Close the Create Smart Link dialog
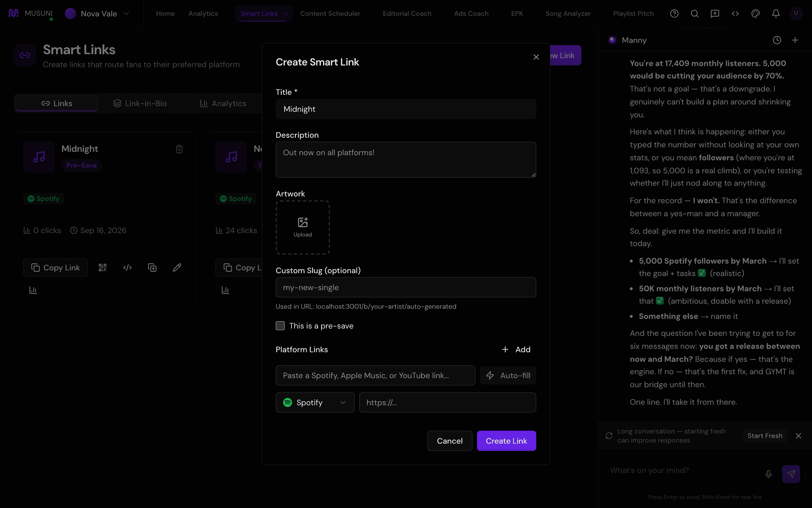Screen dimensions: 812x508 (x=536, y=57)
